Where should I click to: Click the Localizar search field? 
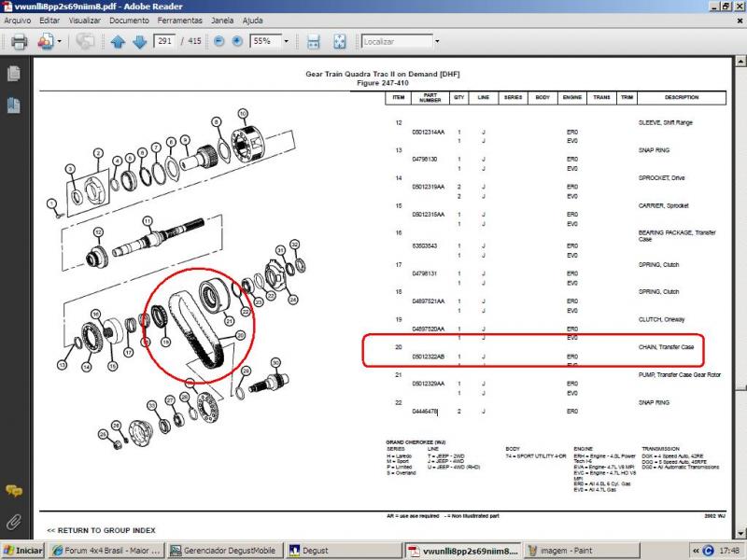(x=397, y=41)
